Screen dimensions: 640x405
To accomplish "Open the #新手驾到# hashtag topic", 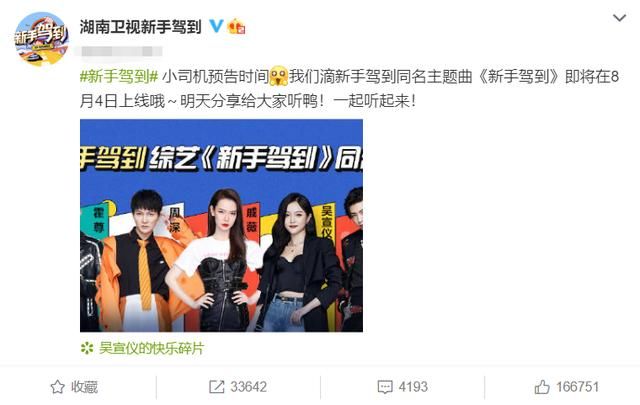I will pos(119,76).
